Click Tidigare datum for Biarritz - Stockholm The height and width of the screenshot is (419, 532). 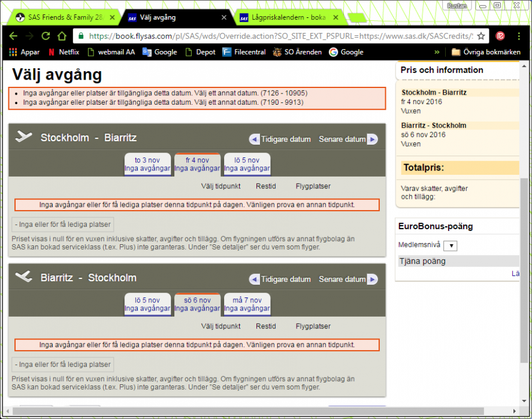(x=280, y=279)
